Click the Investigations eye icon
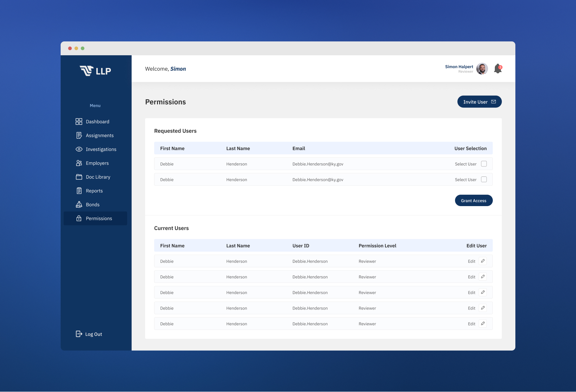Screen dimensions: 576x392 point(79,149)
